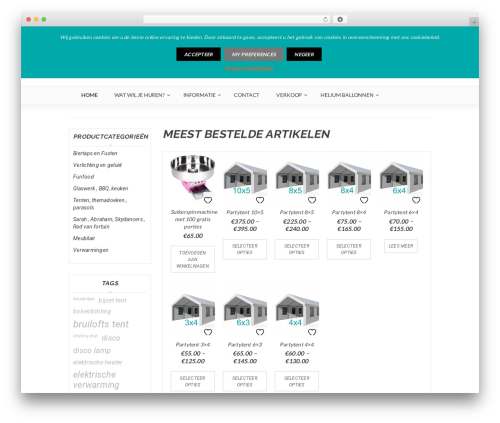Open the Funfood category
500x423 pixels.
tap(83, 177)
